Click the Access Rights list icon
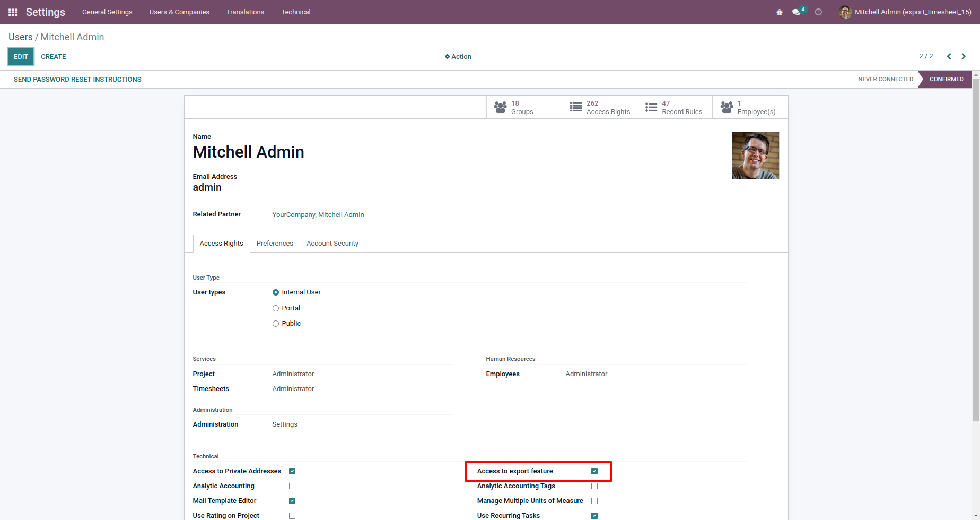Screen dimensions: 980x520 (575, 107)
